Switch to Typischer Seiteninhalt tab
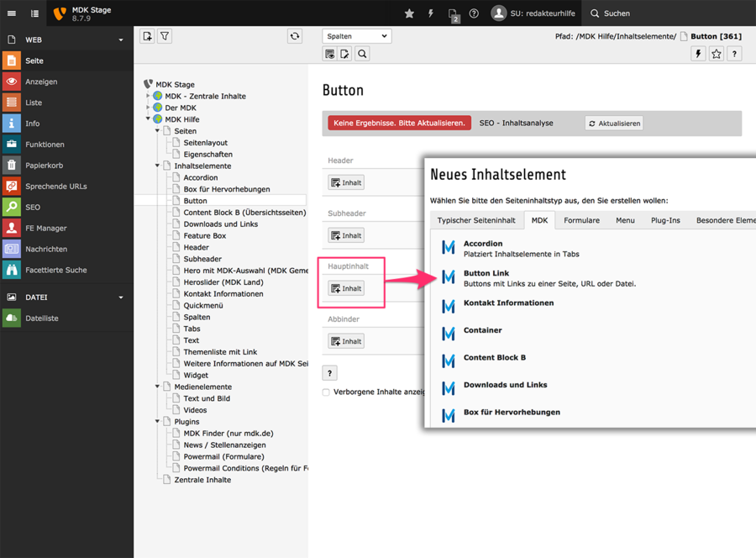The image size is (756, 558). coord(476,220)
